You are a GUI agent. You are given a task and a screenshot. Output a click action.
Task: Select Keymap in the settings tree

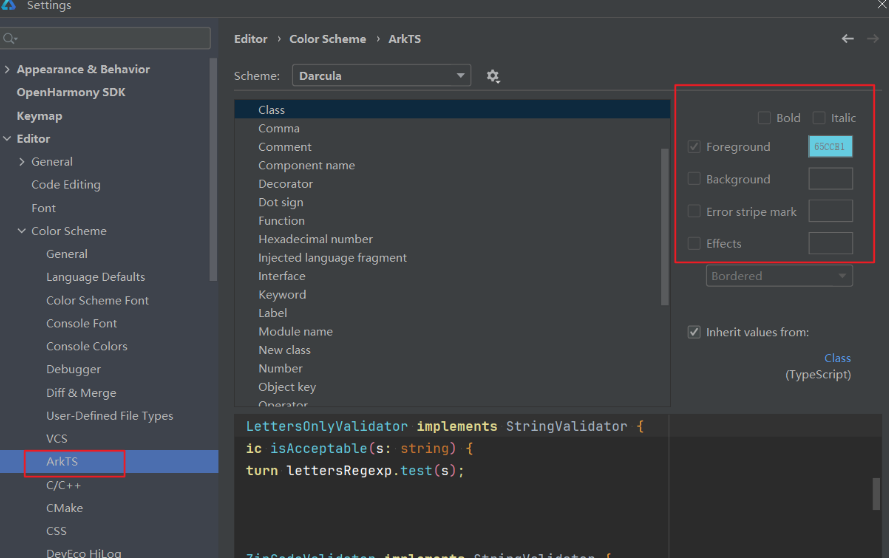39,116
